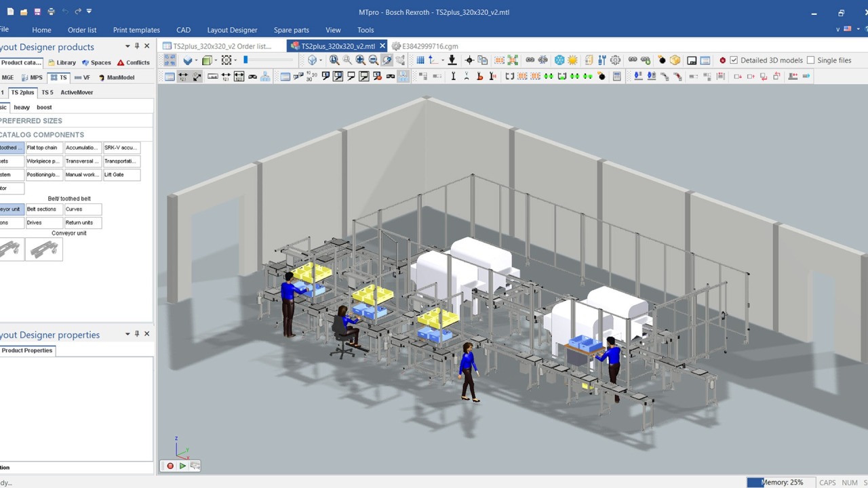Open the Layout Designer ribbon tab
868x488 pixels.
coord(232,30)
